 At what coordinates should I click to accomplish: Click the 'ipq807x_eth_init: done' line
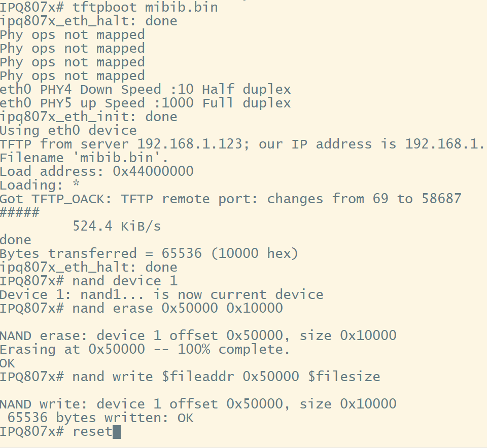[88, 117]
